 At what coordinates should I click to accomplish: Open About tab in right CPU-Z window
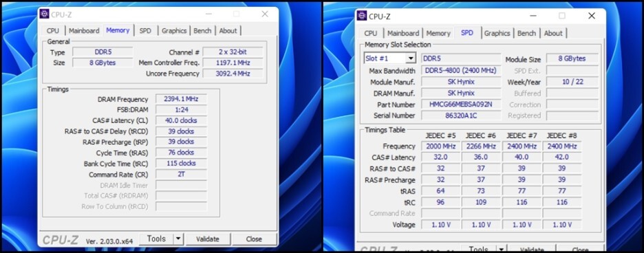553,33
